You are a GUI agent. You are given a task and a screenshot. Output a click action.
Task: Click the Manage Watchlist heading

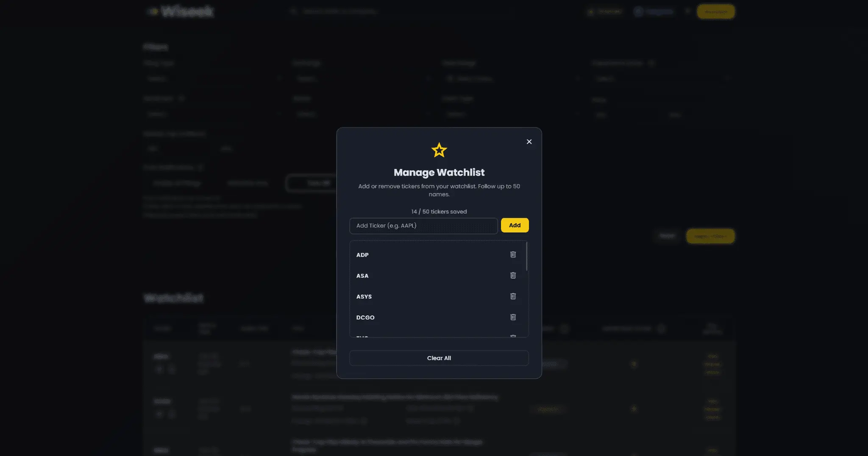439,172
